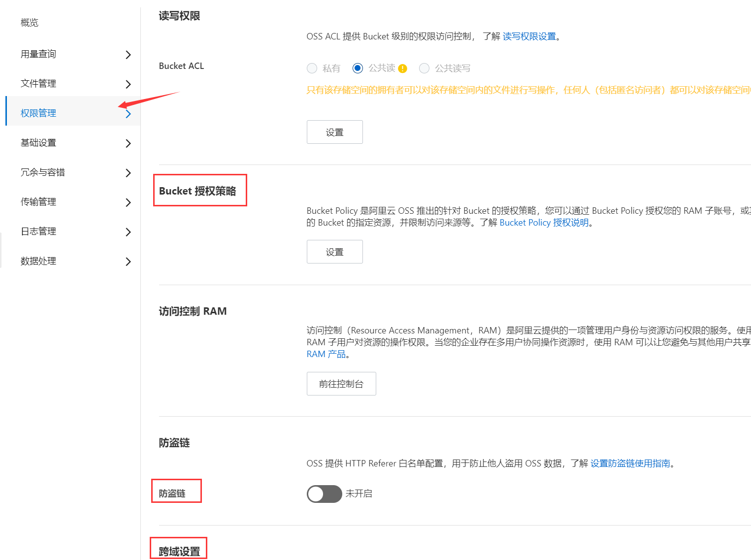Viewport: 751px width, 560px height.
Task: Expand the 基础设置 chevron arrow
Action: tap(128, 143)
